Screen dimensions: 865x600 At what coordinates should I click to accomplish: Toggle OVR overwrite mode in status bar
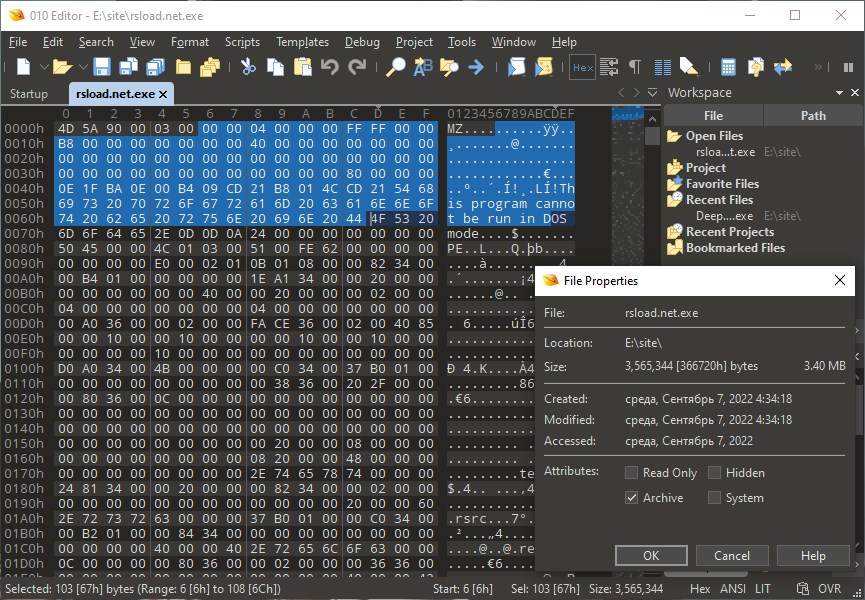point(829,589)
